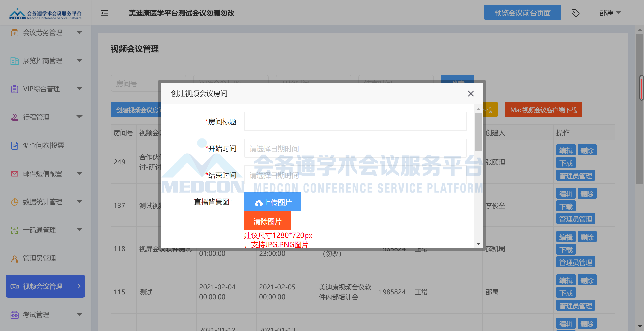Click the 展览招商管理 building icon
Viewport: 644px width, 331px height.
coord(15,61)
